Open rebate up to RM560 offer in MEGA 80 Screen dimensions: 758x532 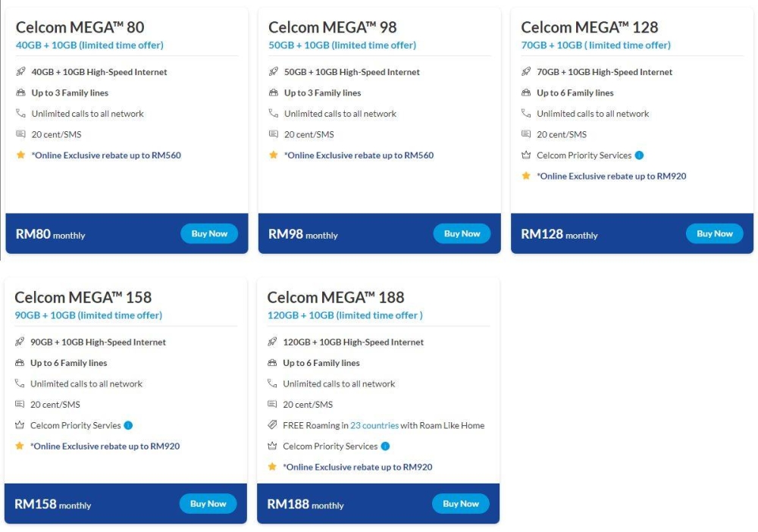tap(106, 155)
